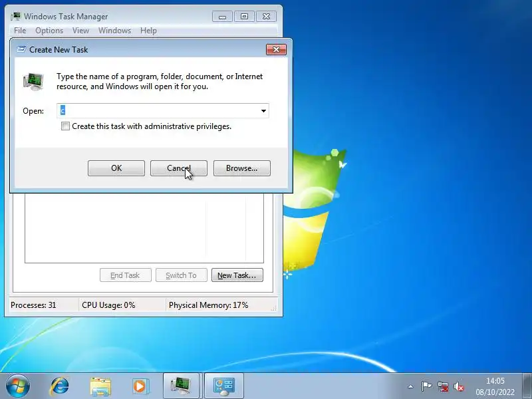Click the Task Manager title bar icon
Screen dimensions: 532x399
click(15, 16)
